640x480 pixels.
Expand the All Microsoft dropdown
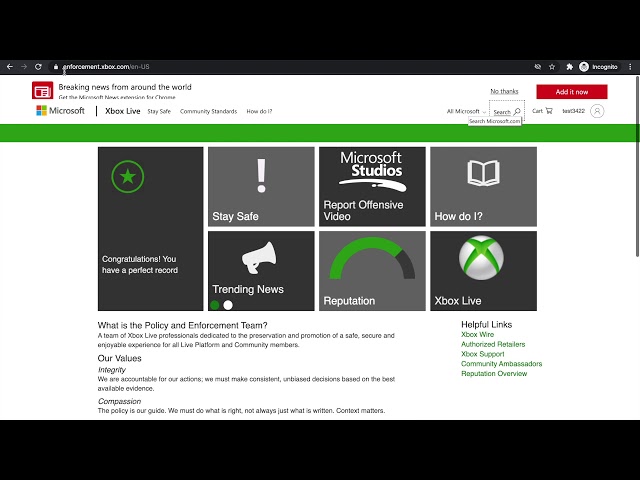466,111
